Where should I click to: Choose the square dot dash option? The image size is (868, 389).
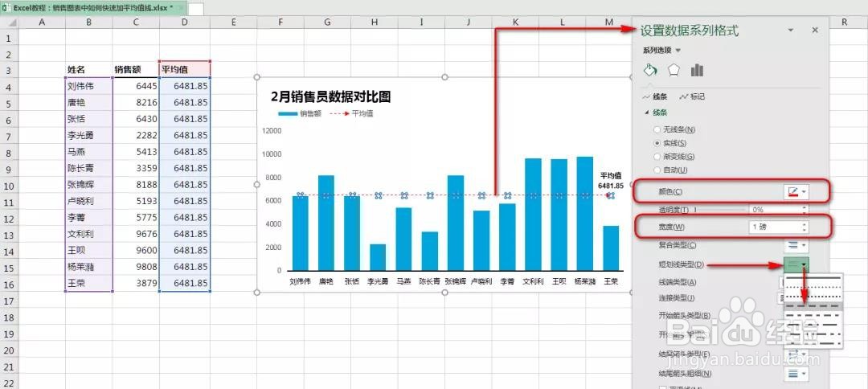click(813, 297)
